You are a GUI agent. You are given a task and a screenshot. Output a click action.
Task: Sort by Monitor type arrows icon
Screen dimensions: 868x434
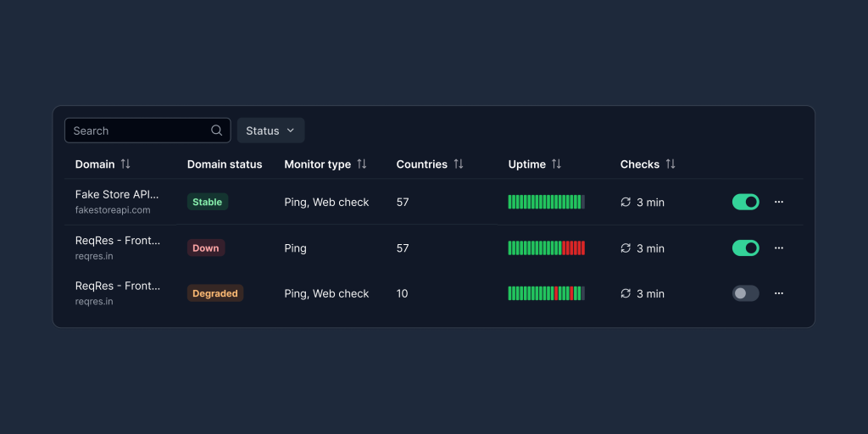(x=362, y=164)
